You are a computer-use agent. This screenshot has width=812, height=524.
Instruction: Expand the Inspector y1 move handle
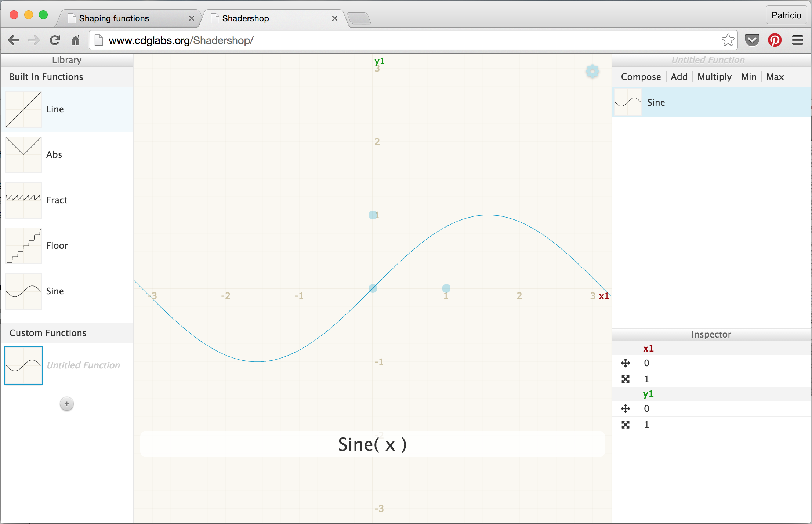(x=626, y=409)
